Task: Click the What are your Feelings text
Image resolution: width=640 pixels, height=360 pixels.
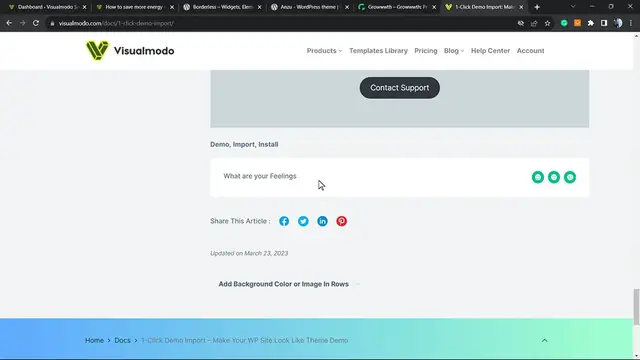Action: click(260, 176)
